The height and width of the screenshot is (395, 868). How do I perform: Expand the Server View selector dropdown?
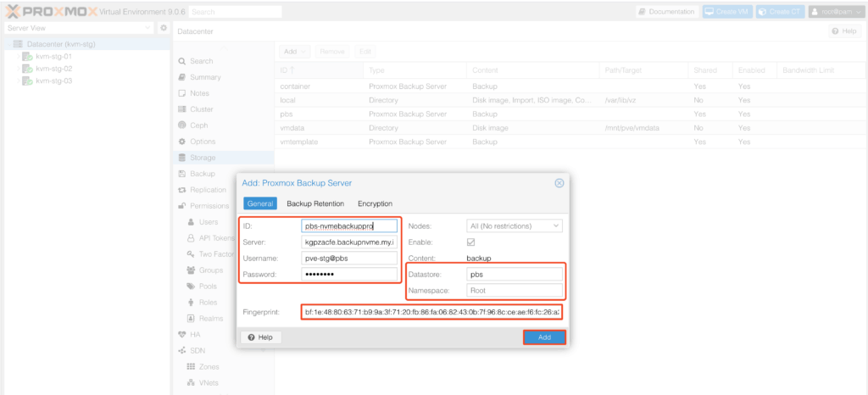[149, 28]
